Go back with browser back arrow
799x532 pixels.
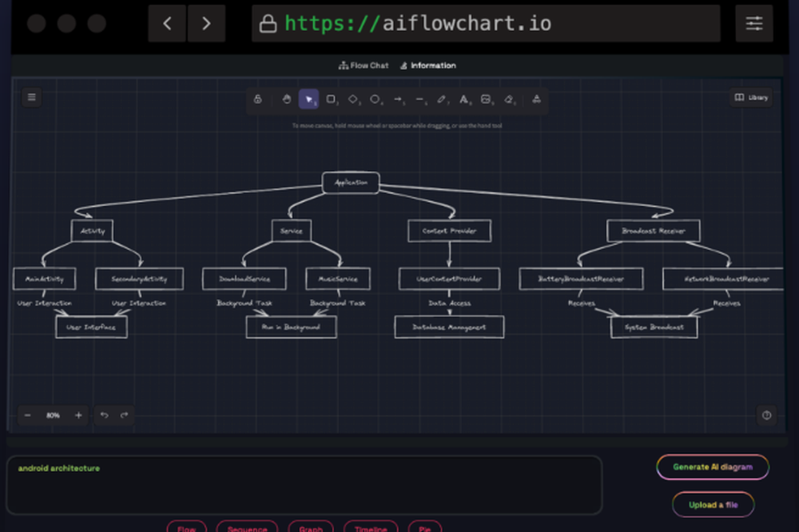[167, 23]
